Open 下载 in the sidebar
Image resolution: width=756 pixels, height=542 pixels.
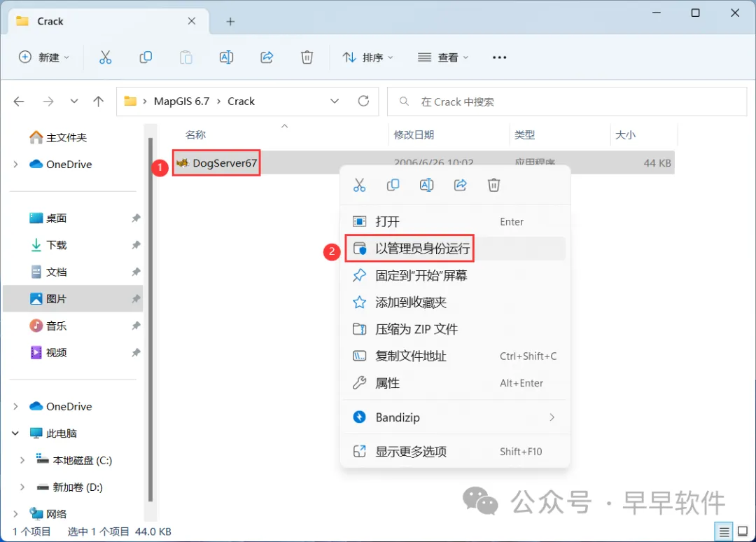click(48, 246)
